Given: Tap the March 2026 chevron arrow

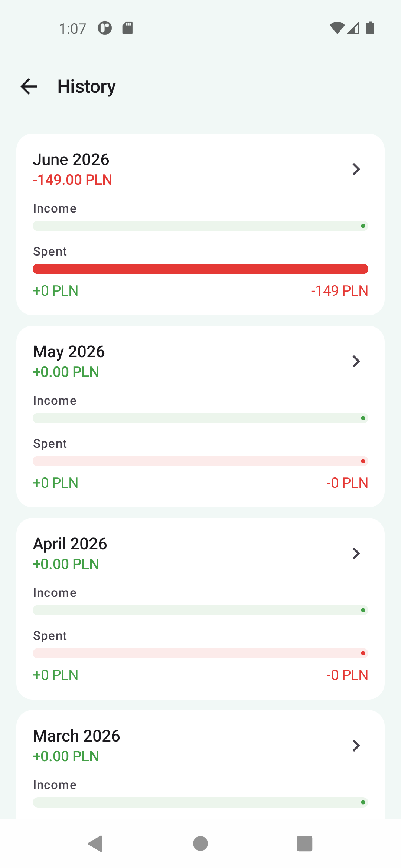Looking at the screenshot, I should (356, 746).
